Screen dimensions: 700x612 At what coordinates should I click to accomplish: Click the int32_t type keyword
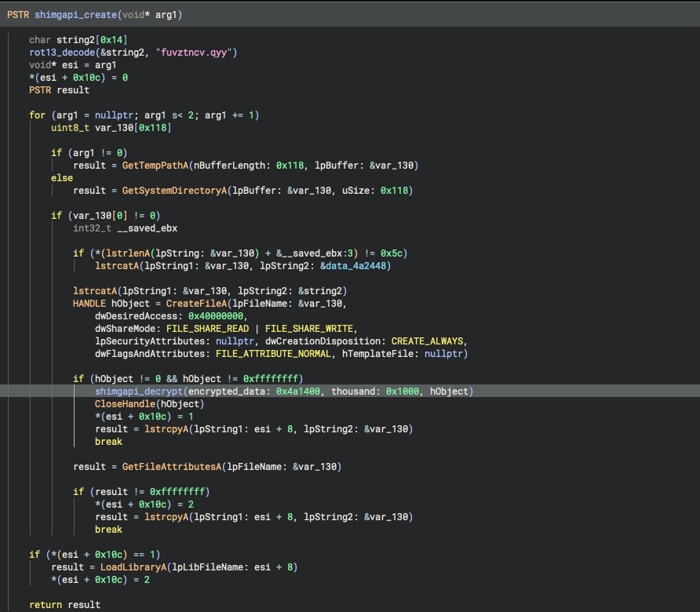tap(92, 228)
